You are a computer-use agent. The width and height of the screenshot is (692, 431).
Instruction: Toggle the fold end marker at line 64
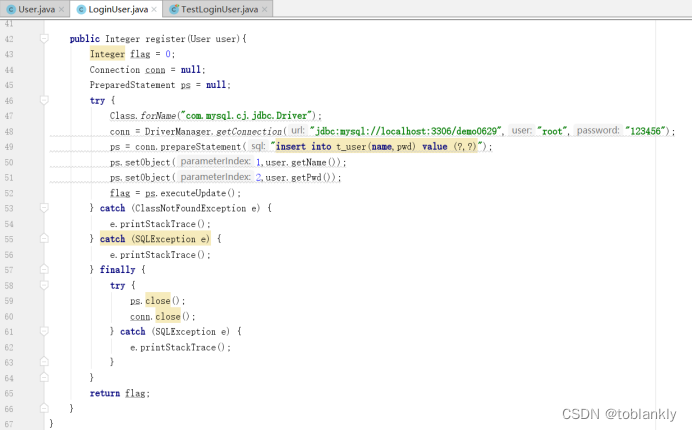pyautogui.click(x=44, y=377)
